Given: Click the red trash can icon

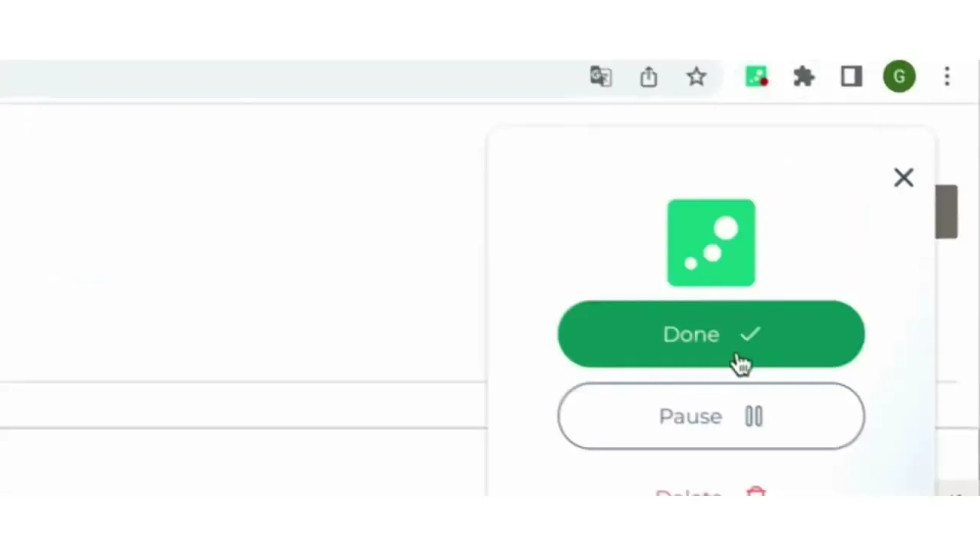Looking at the screenshot, I should point(756,491).
